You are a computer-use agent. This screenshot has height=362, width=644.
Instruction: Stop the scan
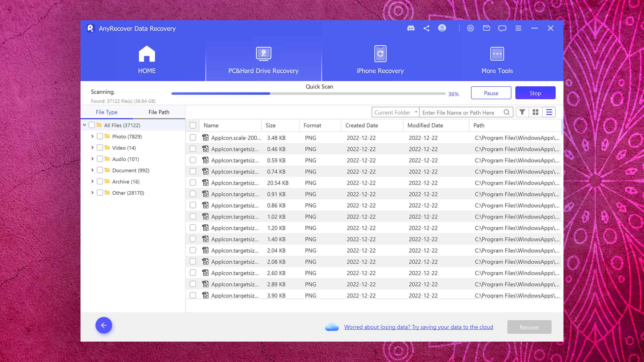535,93
